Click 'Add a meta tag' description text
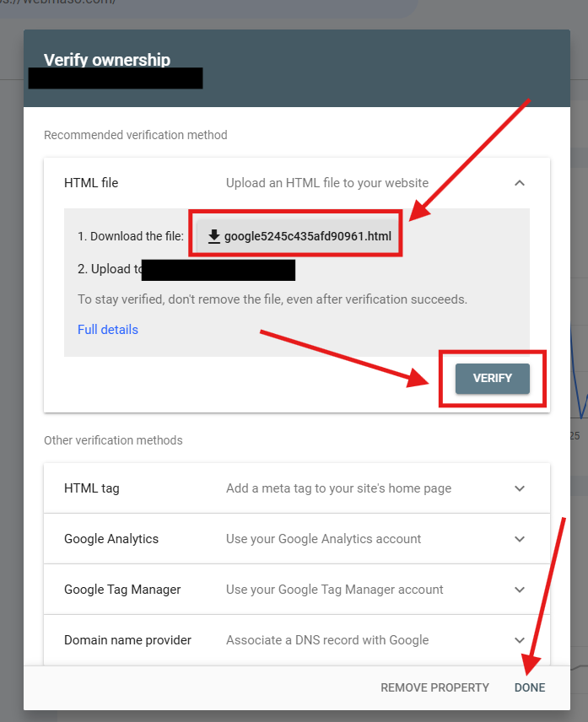Screen dimensions: 588x722 pos(338,488)
